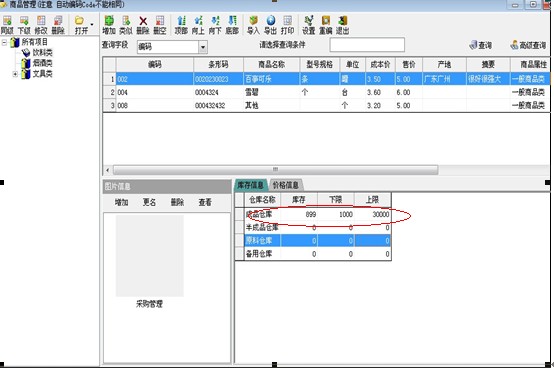
Task: Click the image panel 更名 button
Action: pos(149,203)
